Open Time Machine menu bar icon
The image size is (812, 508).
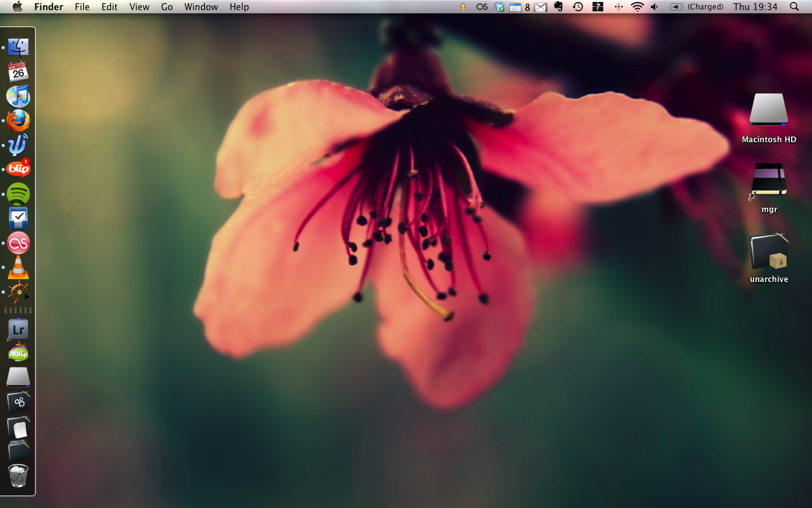click(x=578, y=7)
